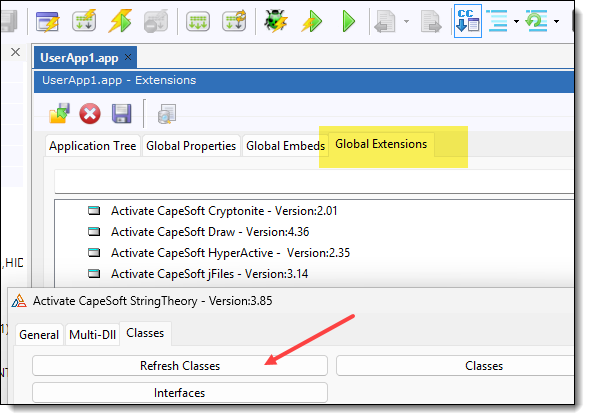Click the green grid with down arrows icon
Viewport: 590px width, 420px height.
198,22
